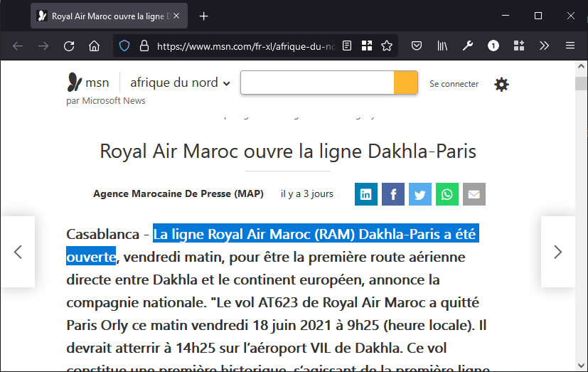Go to MSN home via logo
This screenshot has height=372, width=588.
tap(87, 82)
